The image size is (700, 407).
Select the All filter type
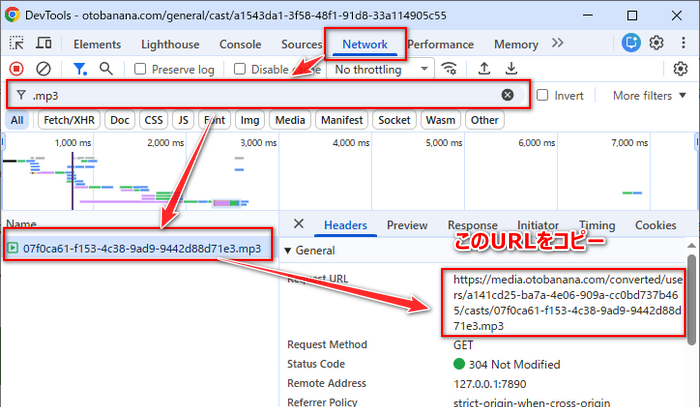click(17, 120)
